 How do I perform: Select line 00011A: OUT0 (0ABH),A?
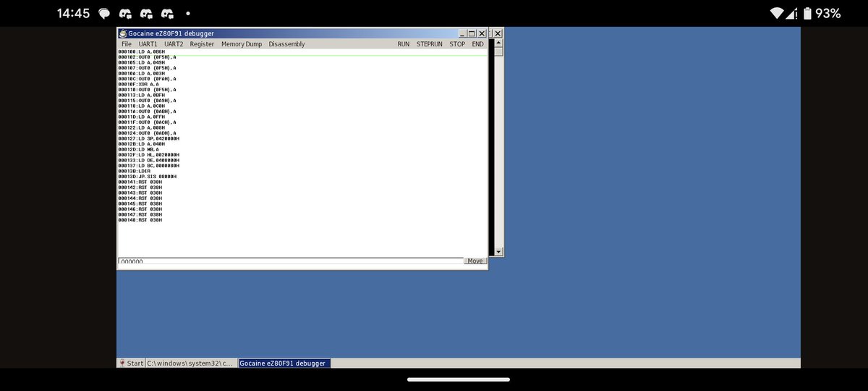[x=148, y=111]
